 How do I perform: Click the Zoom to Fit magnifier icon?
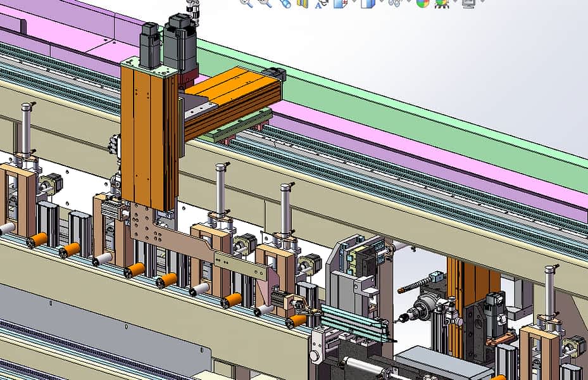click(246, 3)
